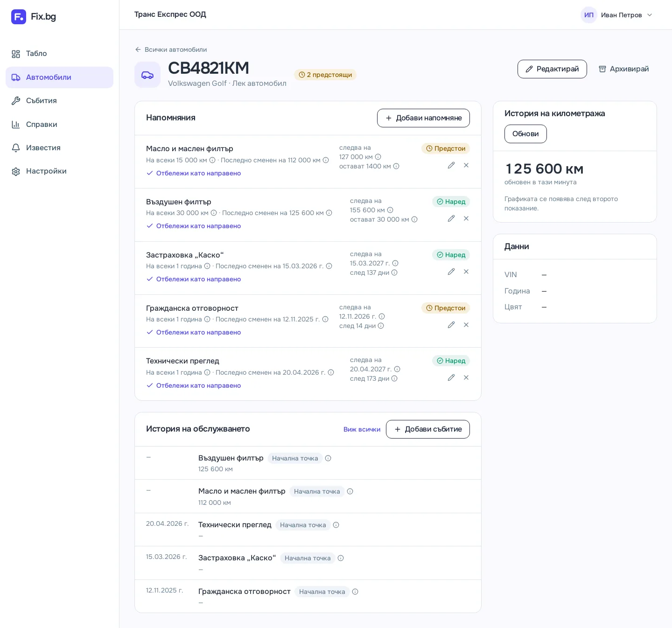Image resolution: width=672 pixels, height=628 pixels.
Task: Edit the Масло и маслен филтър reminder
Action: click(x=451, y=165)
